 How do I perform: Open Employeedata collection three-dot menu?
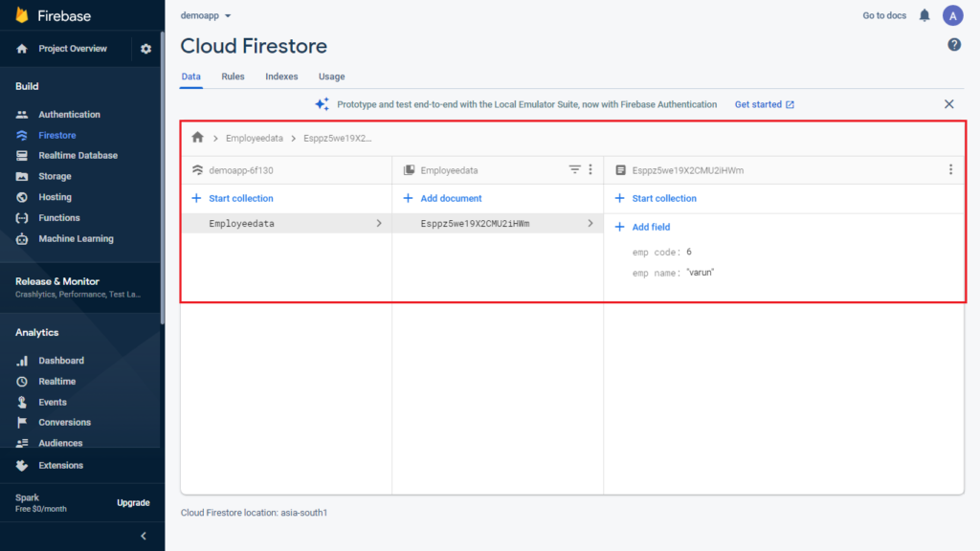(590, 169)
